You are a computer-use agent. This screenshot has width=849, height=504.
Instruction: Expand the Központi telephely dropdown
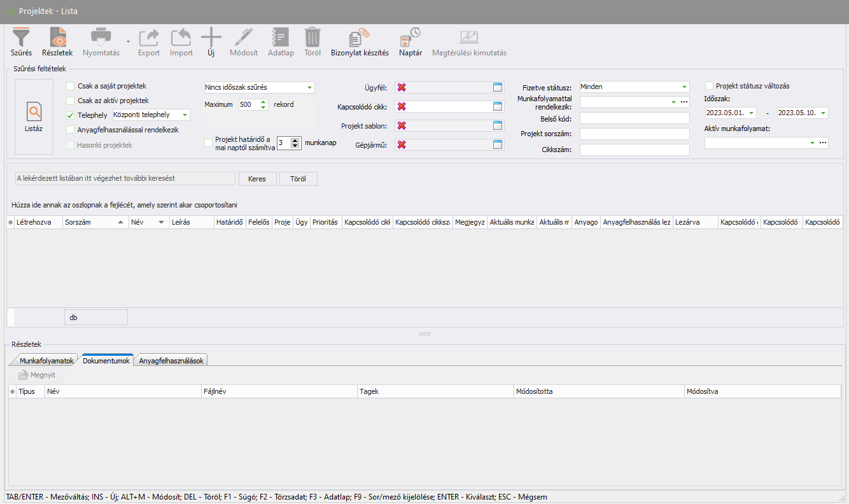point(185,115)
